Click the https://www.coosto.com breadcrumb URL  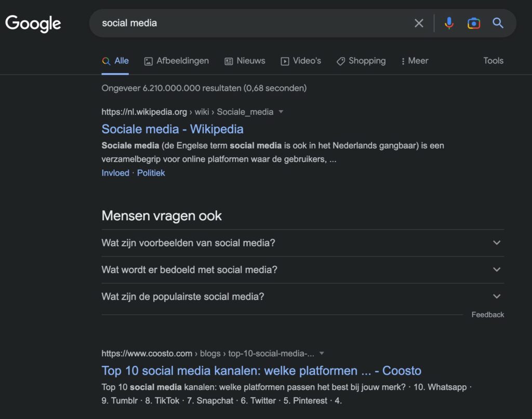coord(147,354)
